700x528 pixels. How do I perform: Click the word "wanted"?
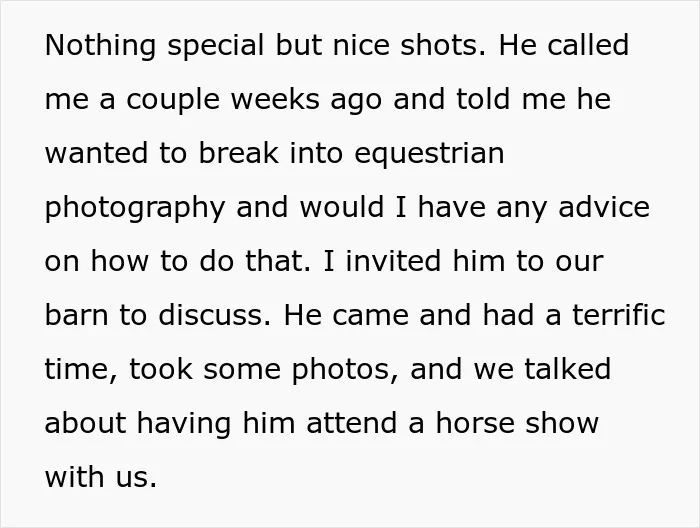[x=96, y=153]
